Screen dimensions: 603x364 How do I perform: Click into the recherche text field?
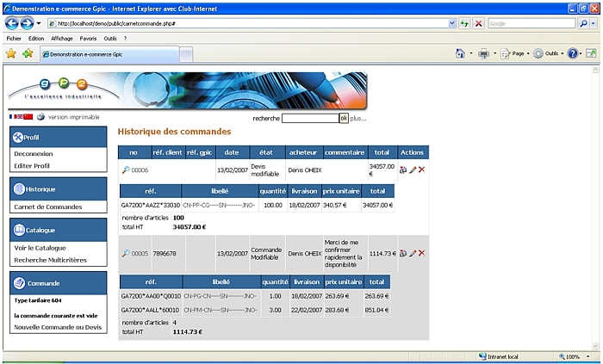tap(309, 118)
